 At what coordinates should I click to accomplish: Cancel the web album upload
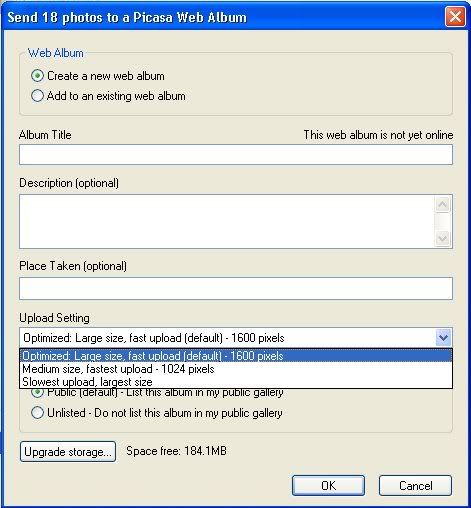[x=415, y=485]
